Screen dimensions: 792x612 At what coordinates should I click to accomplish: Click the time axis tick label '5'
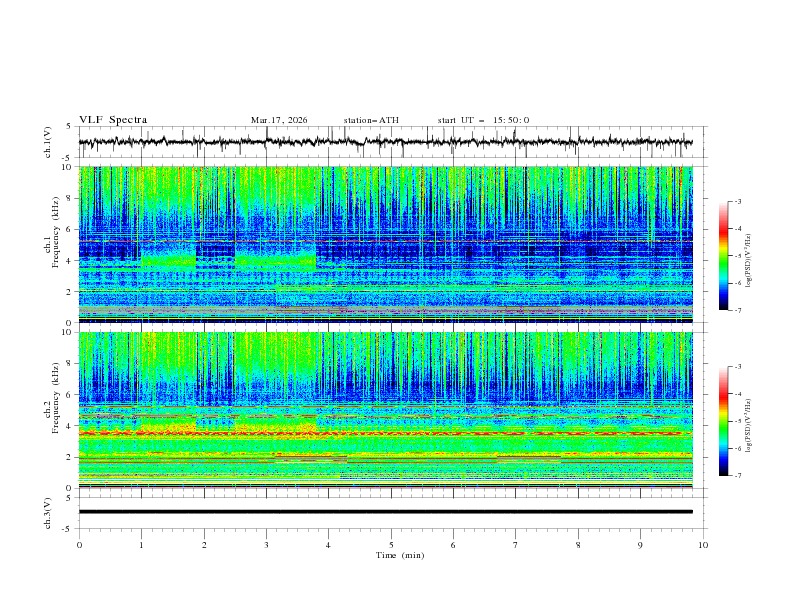coord(391,545)
